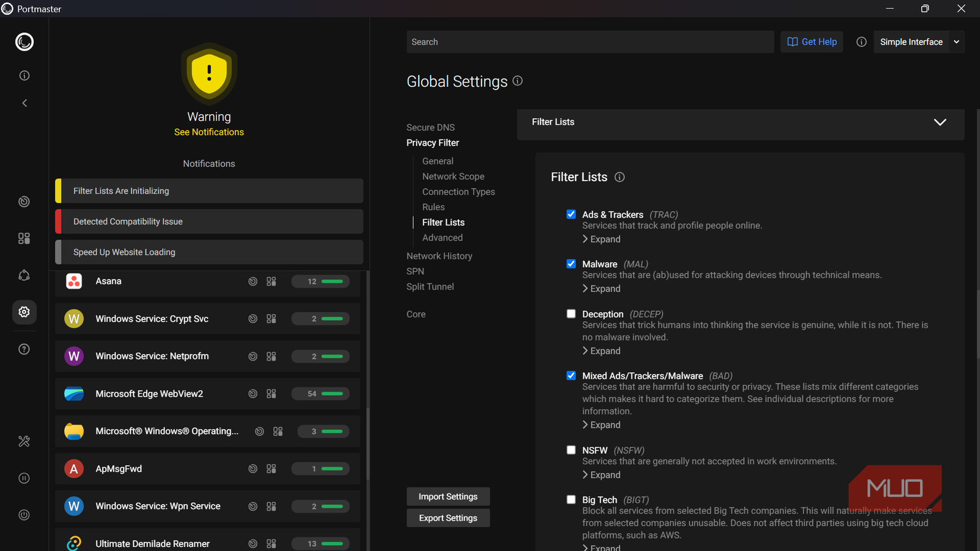Click See Notifications link
The image size is (980, 551).
point(209,132)
